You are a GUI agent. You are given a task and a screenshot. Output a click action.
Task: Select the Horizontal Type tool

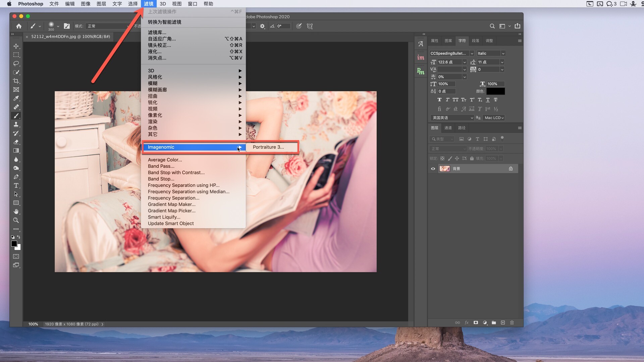point(16,186)
